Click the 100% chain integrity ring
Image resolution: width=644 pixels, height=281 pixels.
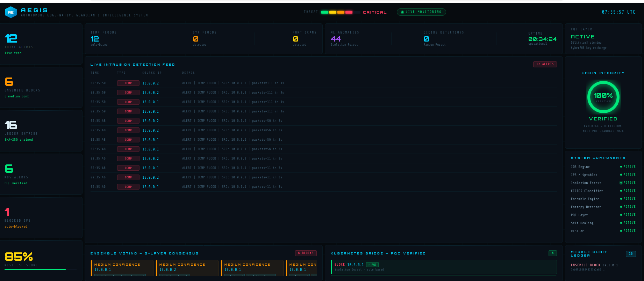[603, 97]
